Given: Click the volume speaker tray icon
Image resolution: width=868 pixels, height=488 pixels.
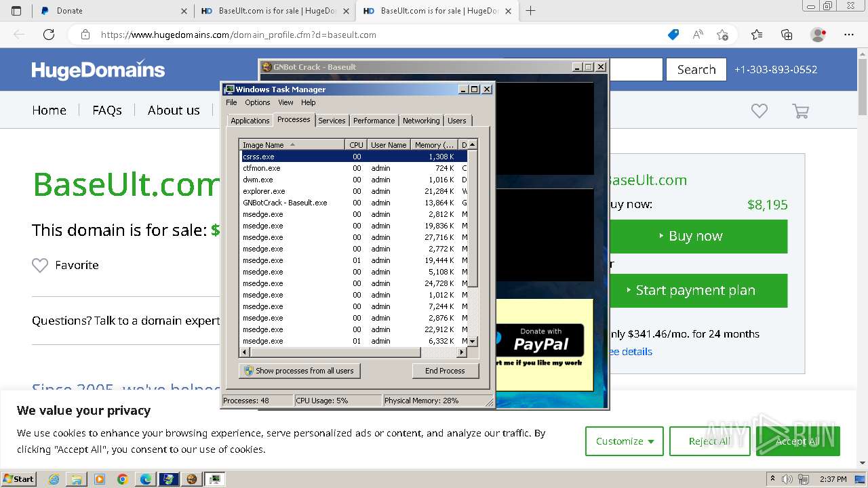Looking at the screenshot, I should [787, 479].
